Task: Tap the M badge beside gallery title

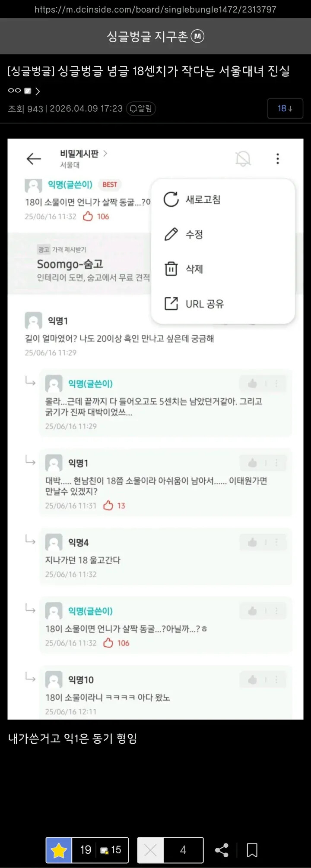Action: [197, 36]
